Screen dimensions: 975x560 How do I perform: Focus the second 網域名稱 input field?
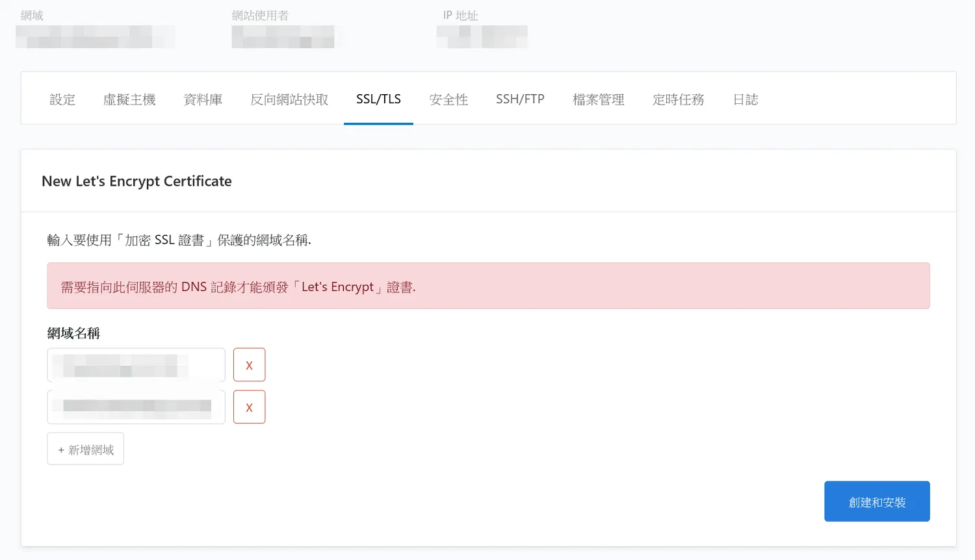coord(136,407)
